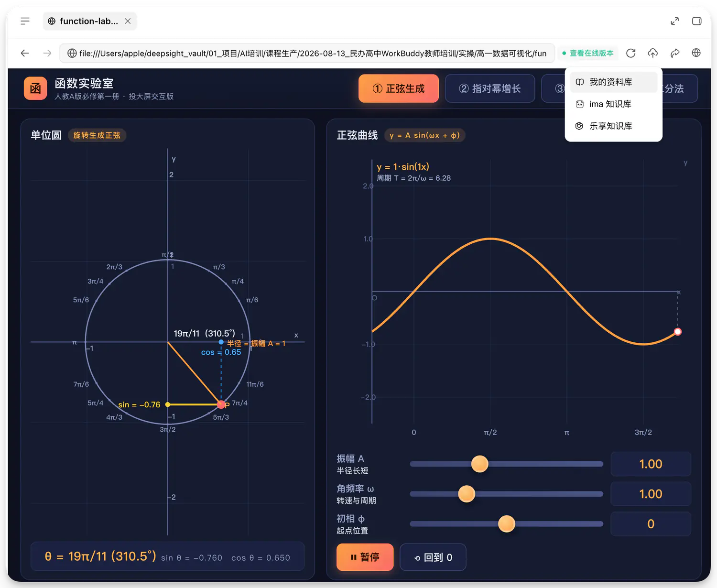Go forward with the right arrow
The image size is (717, 588).
[x=47, y=53]
